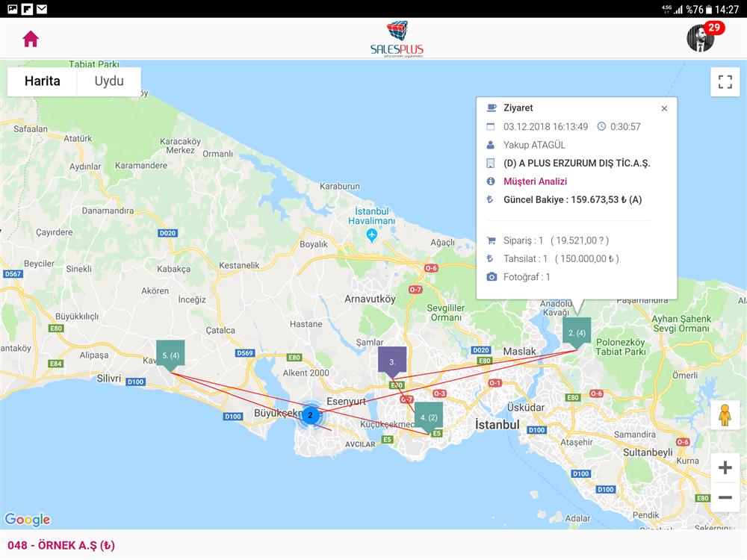The image size is (747, 560).
Task: Tap the battery indicator
Action: click(x=708, y=10)
